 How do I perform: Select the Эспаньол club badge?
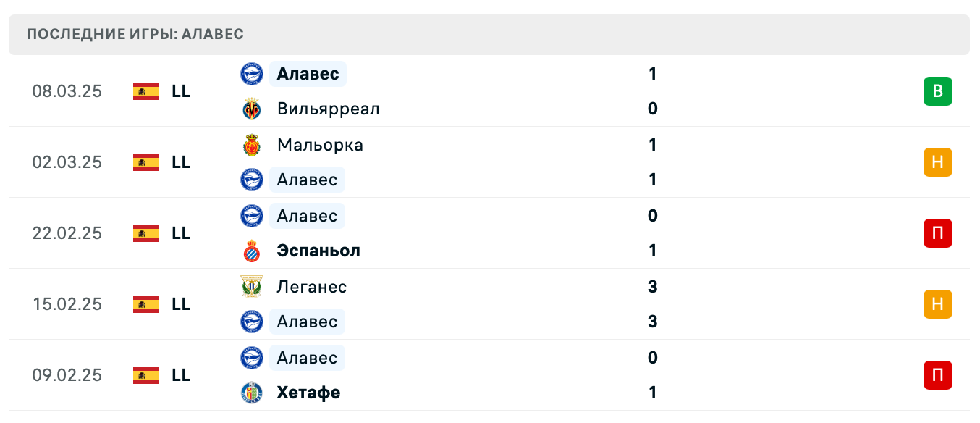(x=251, y=251)
